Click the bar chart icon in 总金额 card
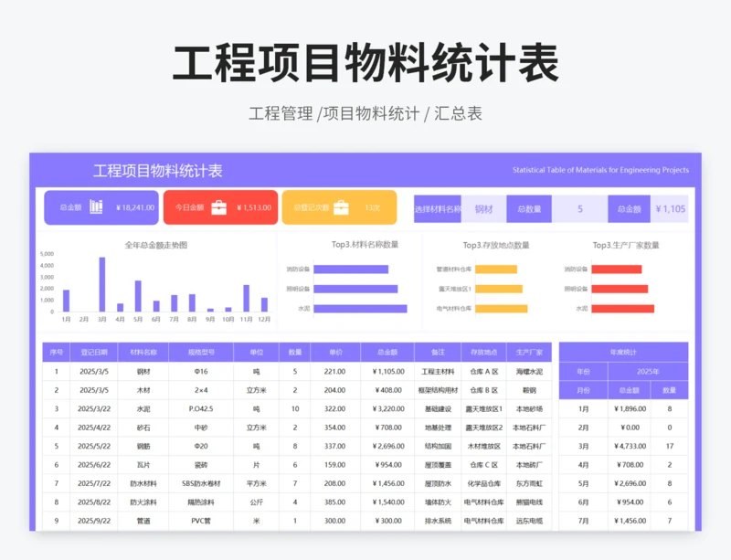 pyautogui.click(x=96, y=206)
